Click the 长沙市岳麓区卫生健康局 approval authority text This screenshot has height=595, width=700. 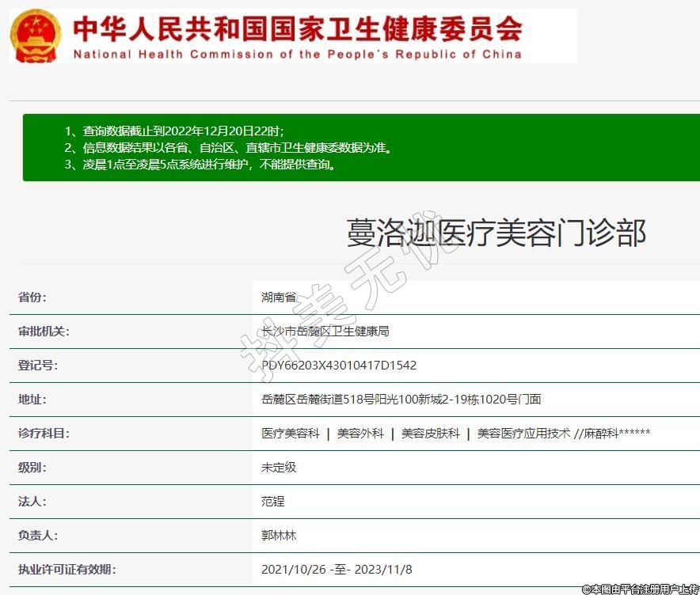(325, 332)
